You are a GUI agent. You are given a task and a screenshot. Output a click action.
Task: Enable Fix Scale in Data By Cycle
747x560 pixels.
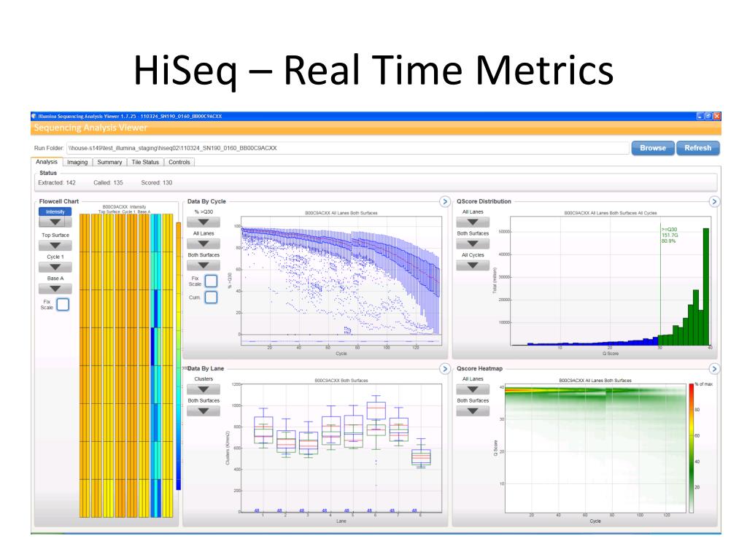211,281
